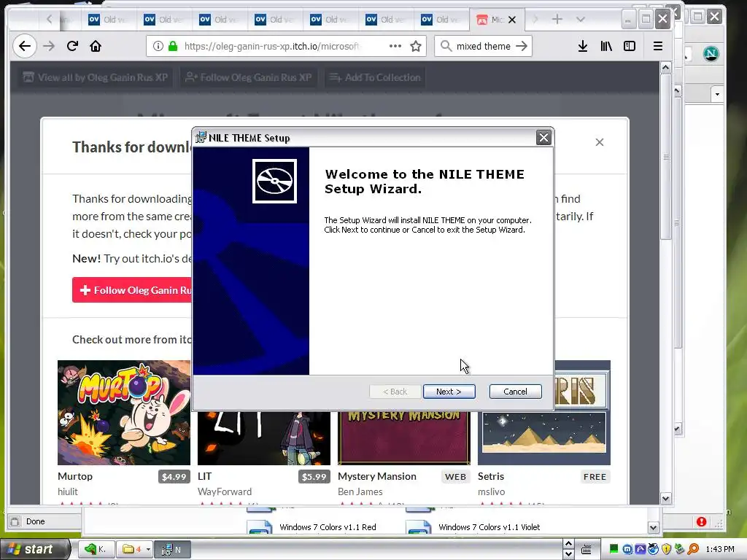Screen dimensions: 747x560
Task: Click the $5.99 price tag
Action: tap(314, 477)
